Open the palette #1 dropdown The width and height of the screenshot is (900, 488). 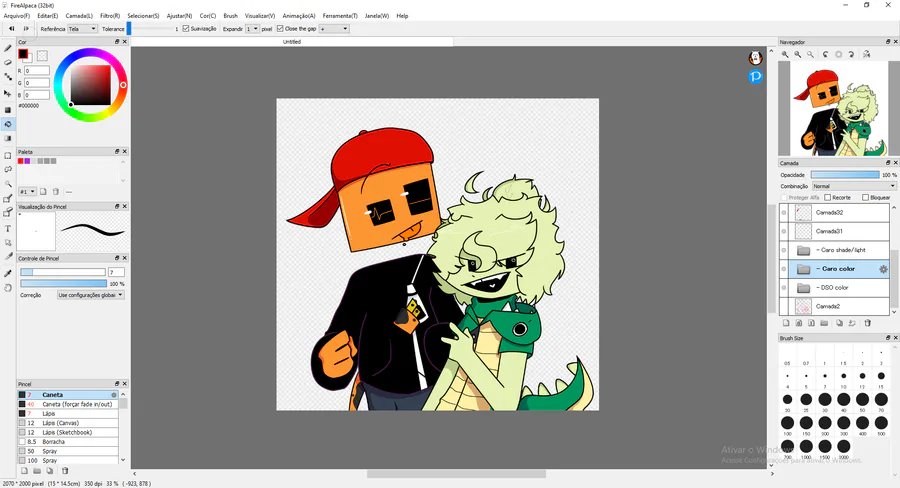[x=28, y=192]
